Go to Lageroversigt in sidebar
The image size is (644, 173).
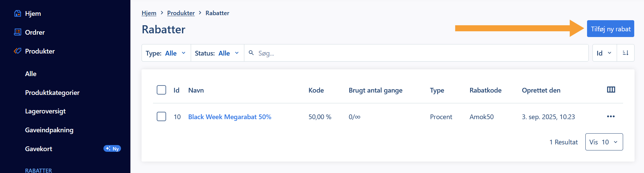coord(45,111)
